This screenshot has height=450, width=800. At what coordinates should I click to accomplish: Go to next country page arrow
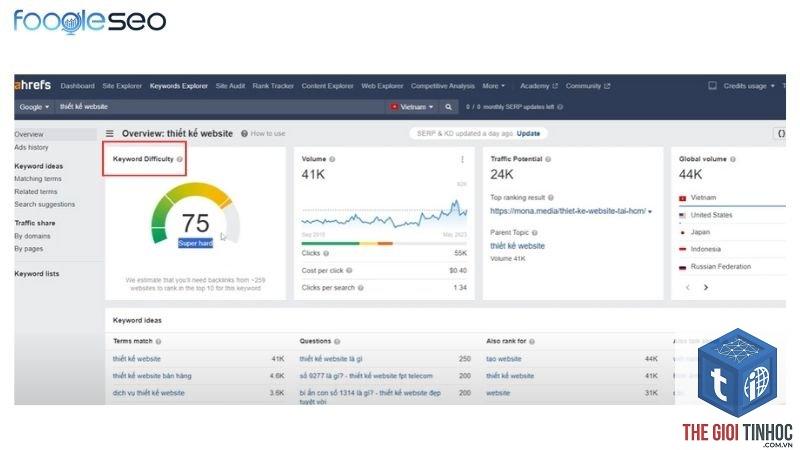pos(706,288)
